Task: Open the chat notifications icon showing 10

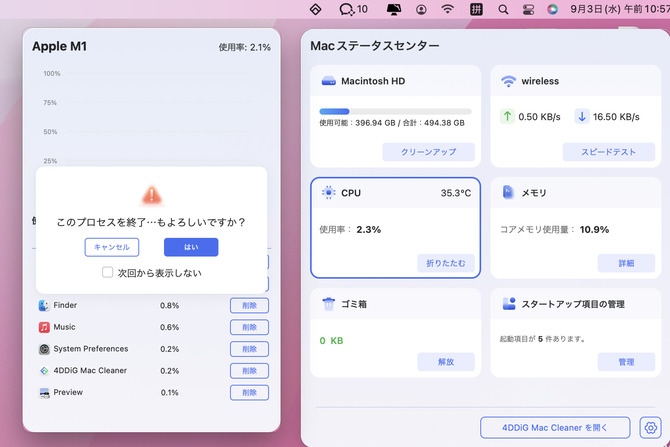Action: pyautogui.click(x=353, y=9)
